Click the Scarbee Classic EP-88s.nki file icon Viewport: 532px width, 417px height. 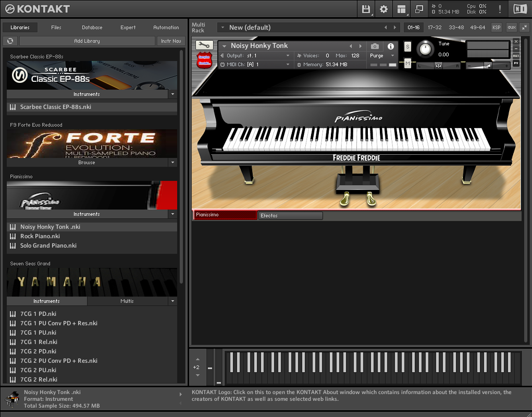point(13,107)
